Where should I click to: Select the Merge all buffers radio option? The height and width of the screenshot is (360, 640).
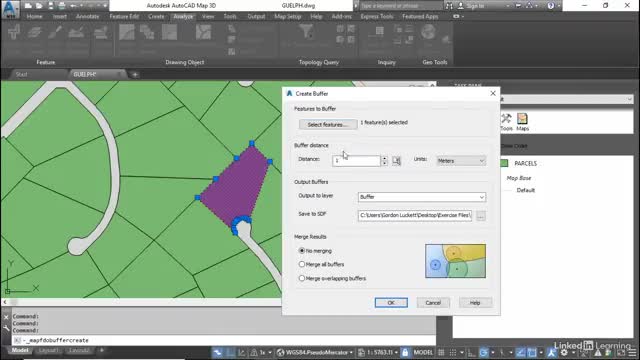point(302,264)
